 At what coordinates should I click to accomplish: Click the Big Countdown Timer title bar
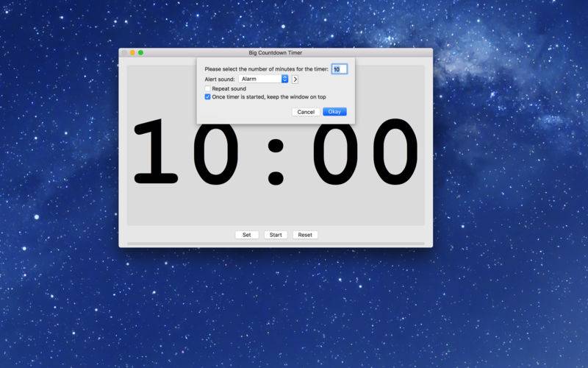click(x=276, y=53)
